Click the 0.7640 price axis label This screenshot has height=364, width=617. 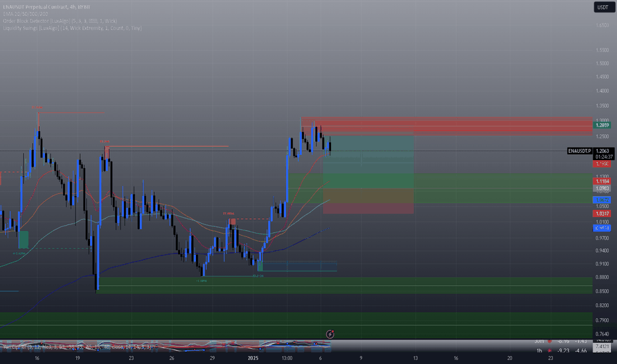(x=602, y=334)
